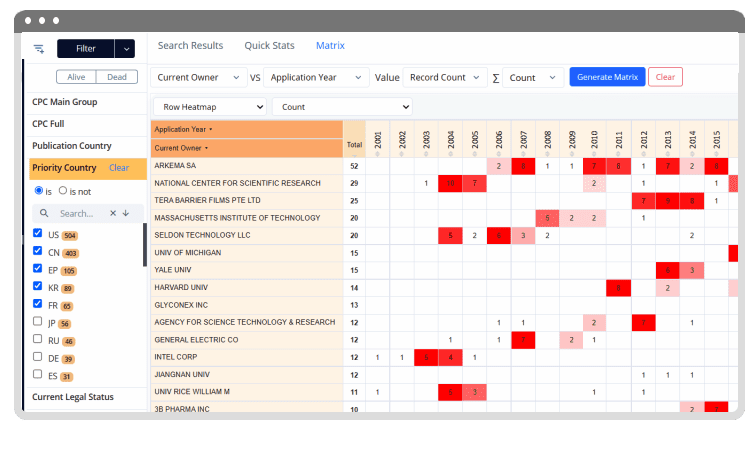This screenshot has width=750, height=450.
Task: Click the down arrow sort icon in search
Action: 126,213
